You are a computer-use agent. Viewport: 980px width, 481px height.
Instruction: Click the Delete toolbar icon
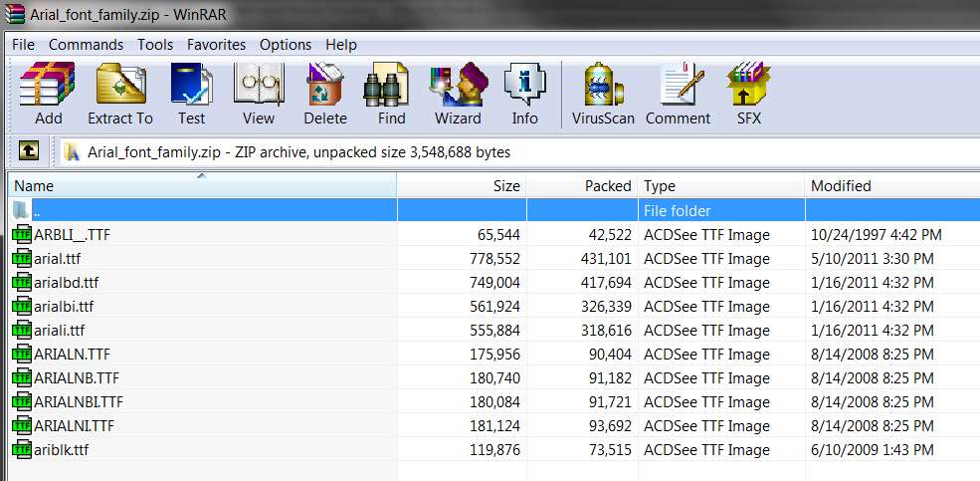pyautogui.click(x=325, y=94)
